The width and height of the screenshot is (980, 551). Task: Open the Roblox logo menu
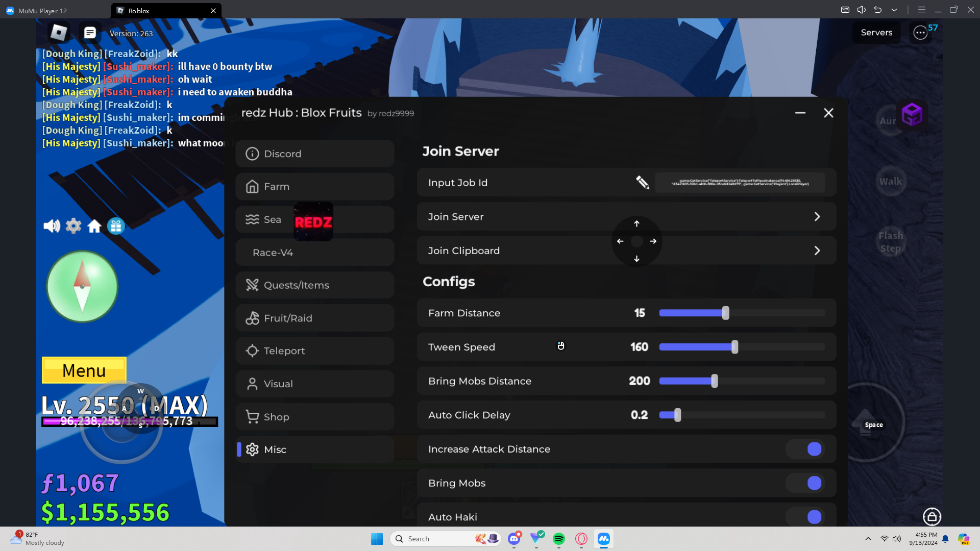tap(59, 33)
